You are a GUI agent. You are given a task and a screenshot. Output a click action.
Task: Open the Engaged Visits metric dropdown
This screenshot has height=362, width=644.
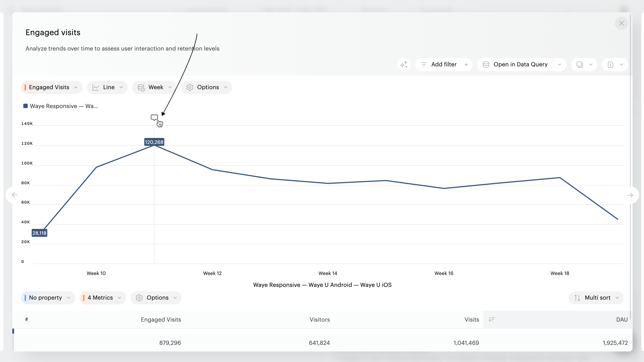coord(51,87)
